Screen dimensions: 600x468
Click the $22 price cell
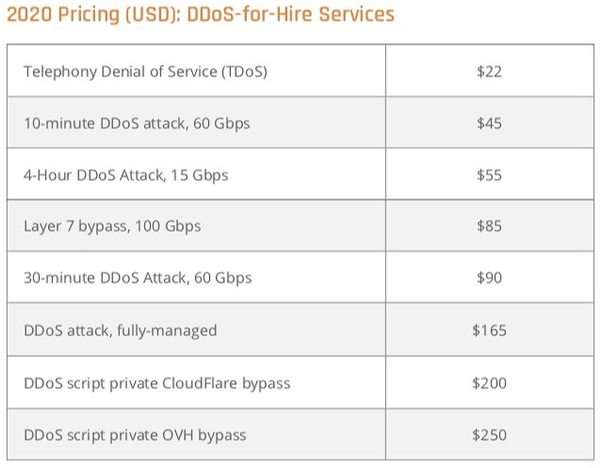490,71
